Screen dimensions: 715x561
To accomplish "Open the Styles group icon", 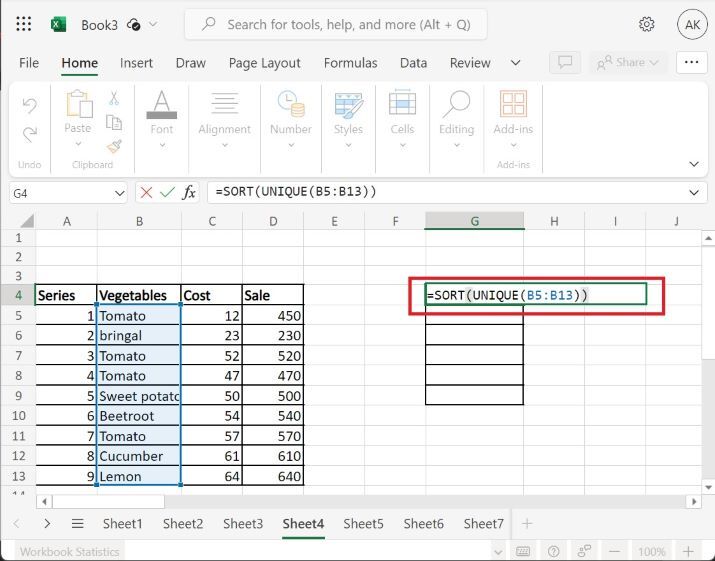I will [x=348, y=105].
